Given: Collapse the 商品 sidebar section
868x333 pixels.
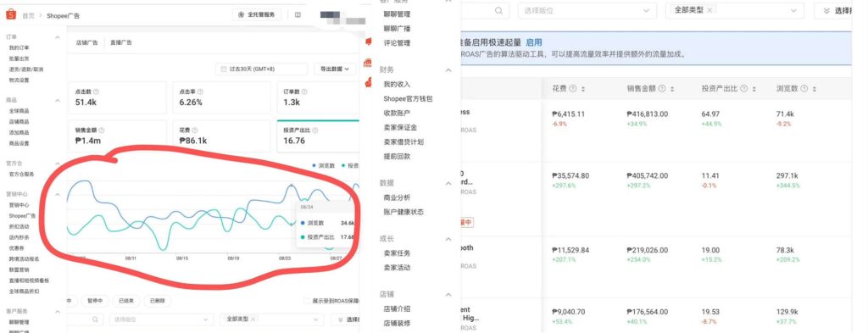Looking at the screenshot, I should [58, 100].
